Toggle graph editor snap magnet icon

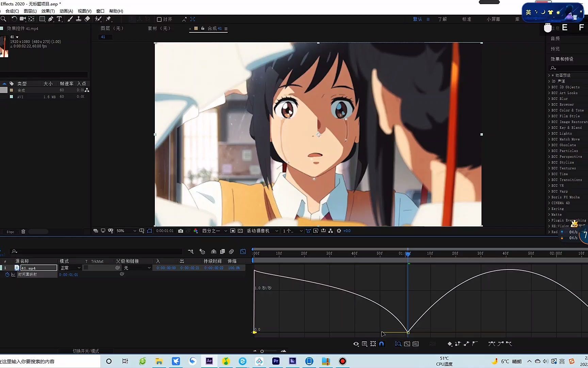coord(381,344)
